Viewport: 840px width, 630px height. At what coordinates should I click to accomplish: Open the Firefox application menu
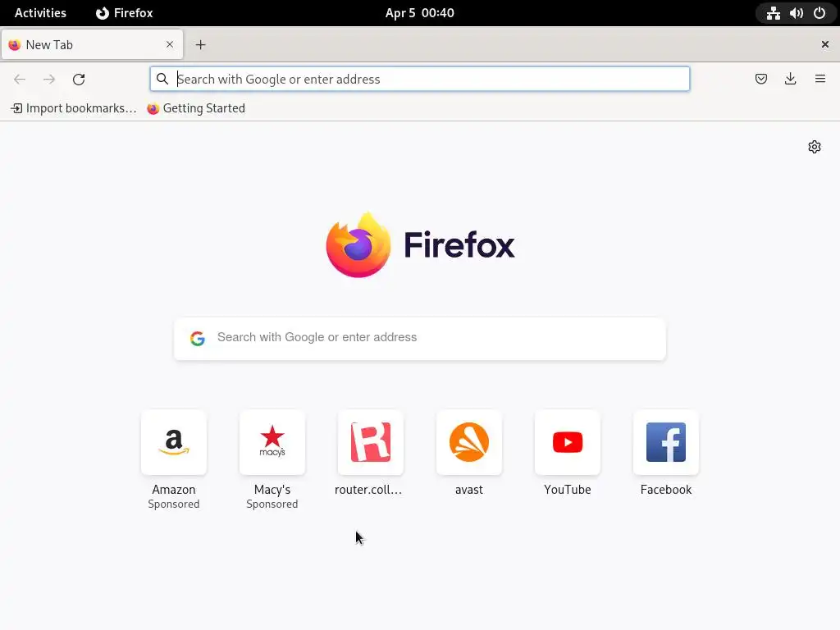(820, 80)
